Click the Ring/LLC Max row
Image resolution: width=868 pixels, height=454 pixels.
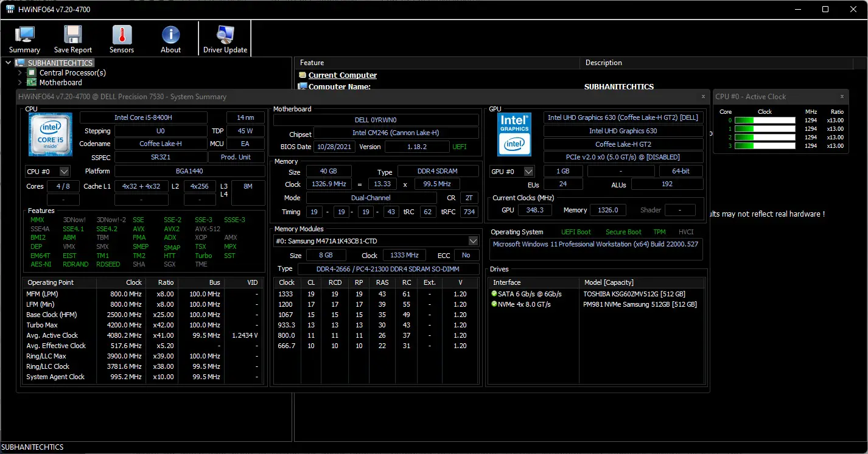pyautogui.click(x=144, y=356)
